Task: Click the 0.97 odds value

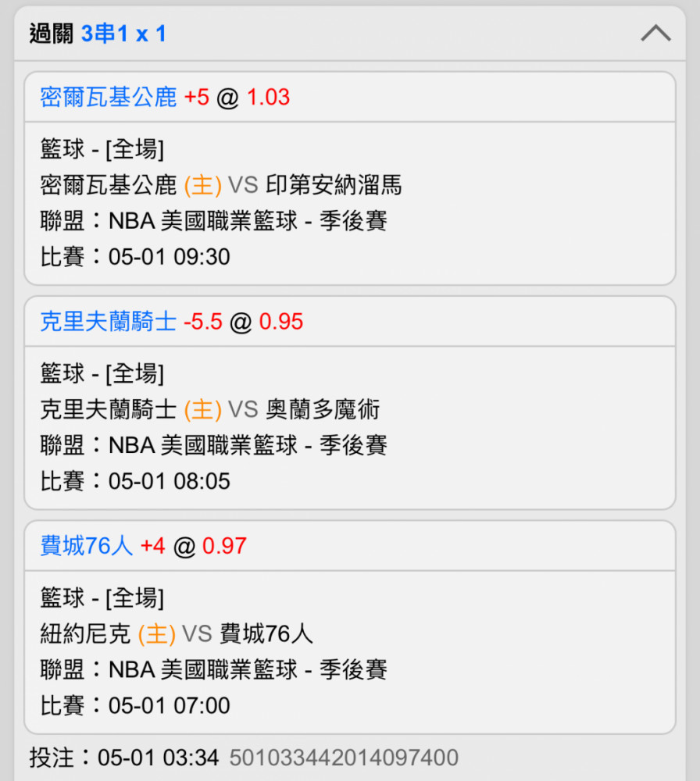Action: (224, 546)
